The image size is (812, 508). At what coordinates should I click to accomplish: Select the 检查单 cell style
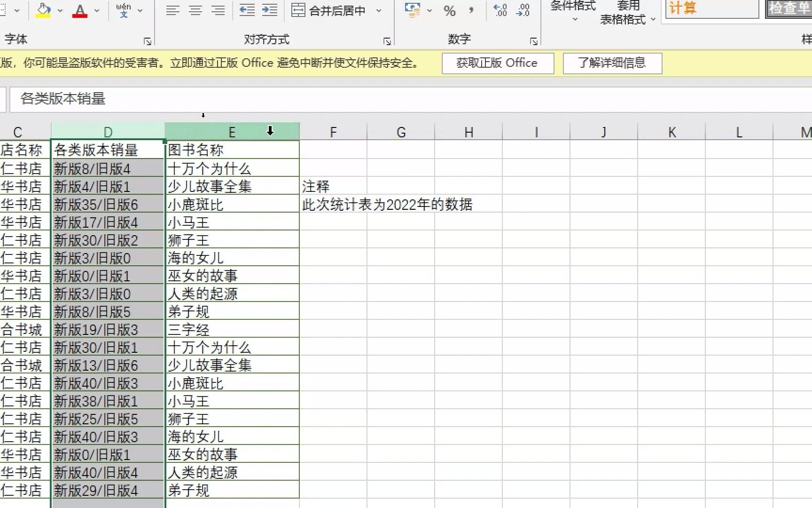pyautogui.click(x=789, y=8)
